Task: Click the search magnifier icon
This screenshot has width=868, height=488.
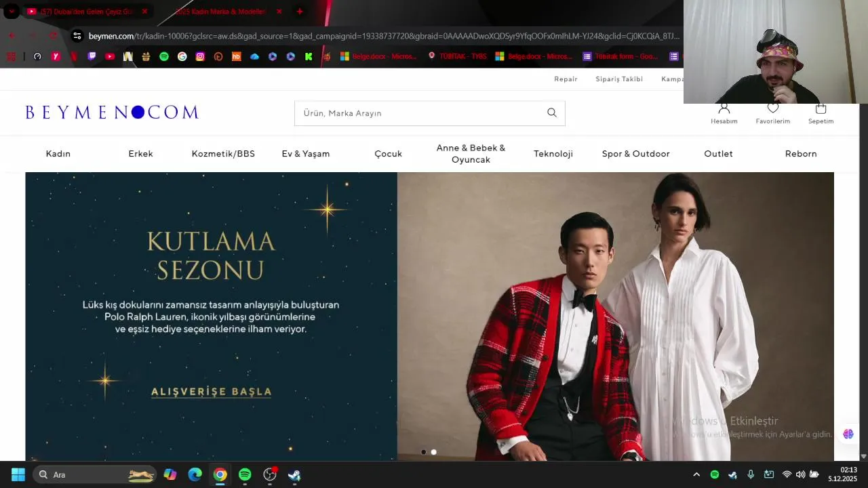Action: (x=552, y=113)
